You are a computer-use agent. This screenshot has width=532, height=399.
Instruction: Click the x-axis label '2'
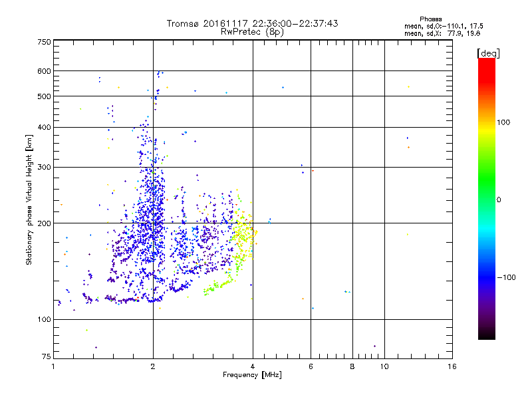coord(153,366)
